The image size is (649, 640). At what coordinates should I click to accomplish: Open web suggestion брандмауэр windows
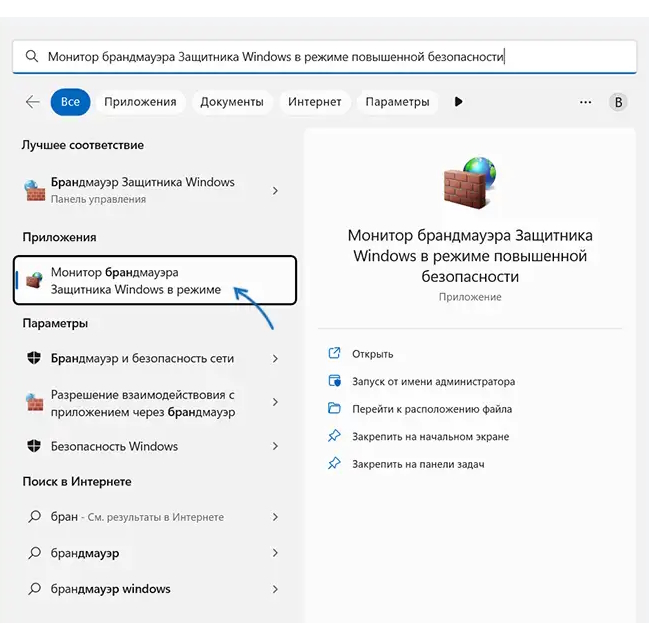click(x=155, y=589)
